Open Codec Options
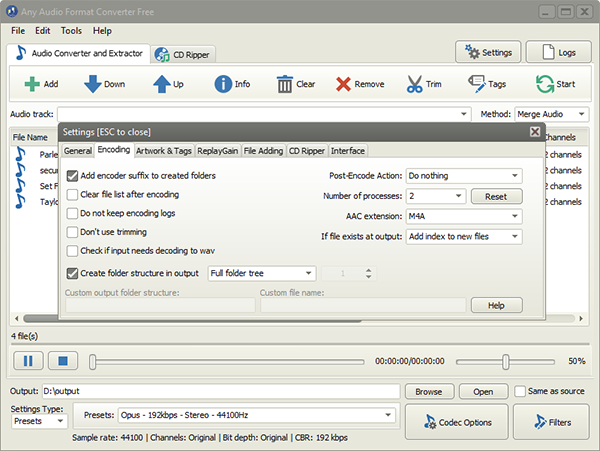Screen dimensions: 600x451 457,422
